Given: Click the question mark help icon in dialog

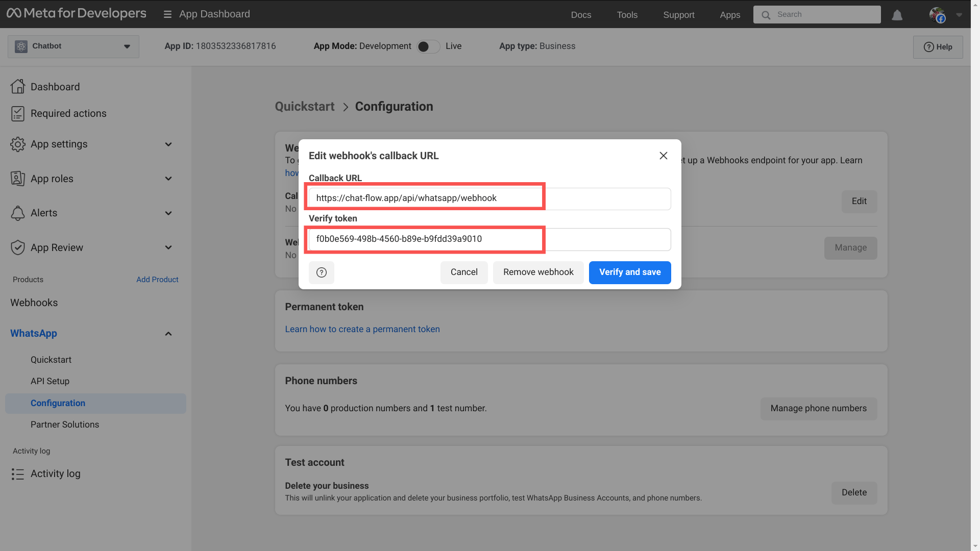Looking at the screenshot, I should point(322,272).
